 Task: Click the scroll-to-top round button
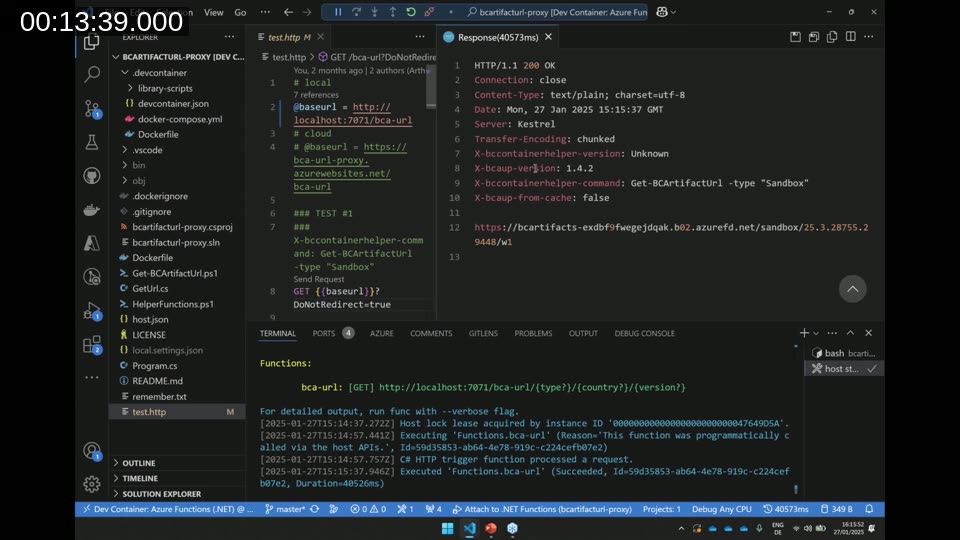coord(852,289)
